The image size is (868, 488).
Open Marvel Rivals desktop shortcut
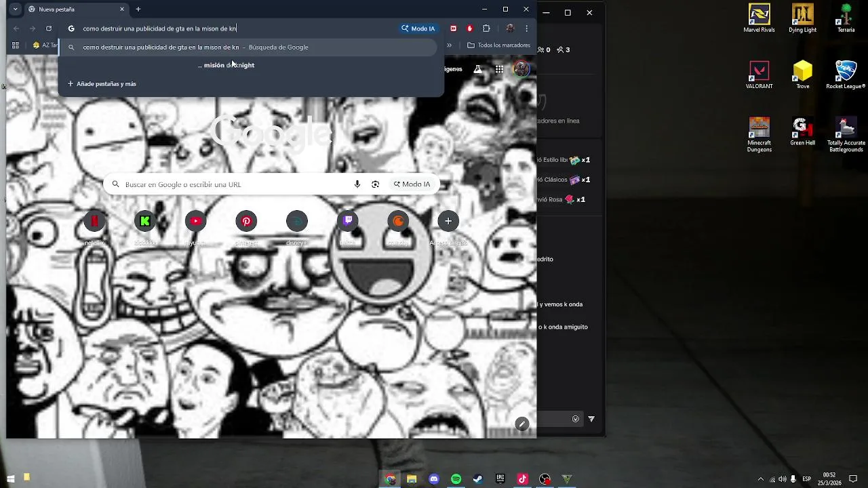tap(759, 18)
